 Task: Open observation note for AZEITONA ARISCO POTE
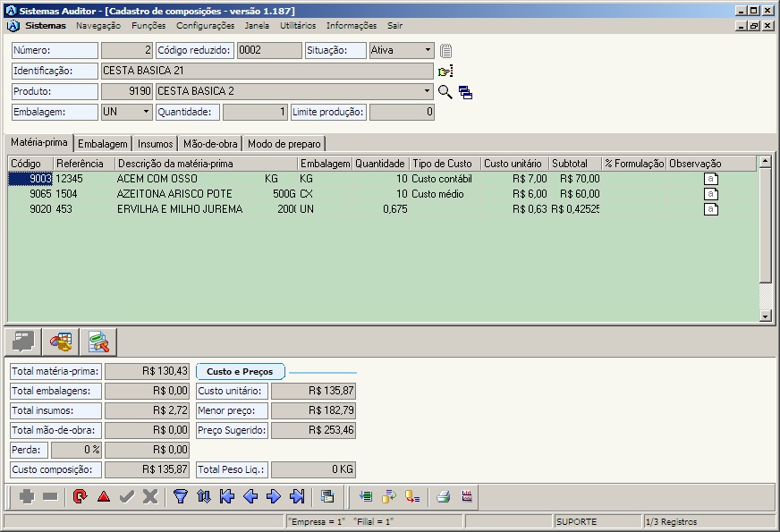click(711, 194)
